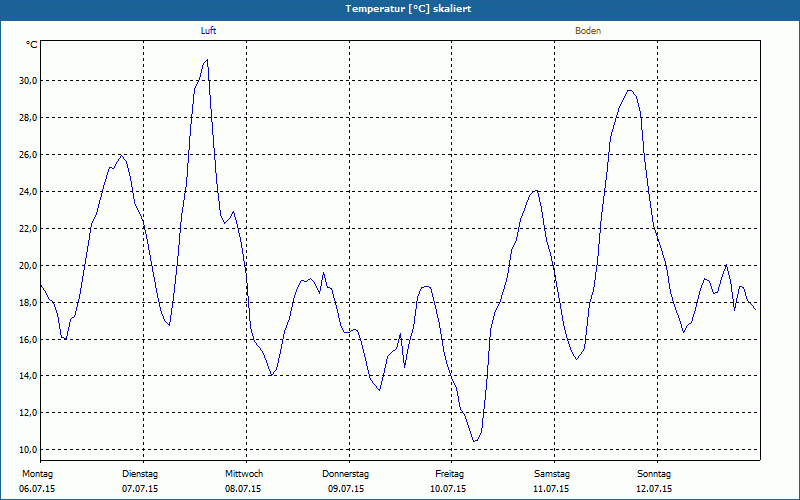Click the Dienstag day label

(x=140, y=474)
